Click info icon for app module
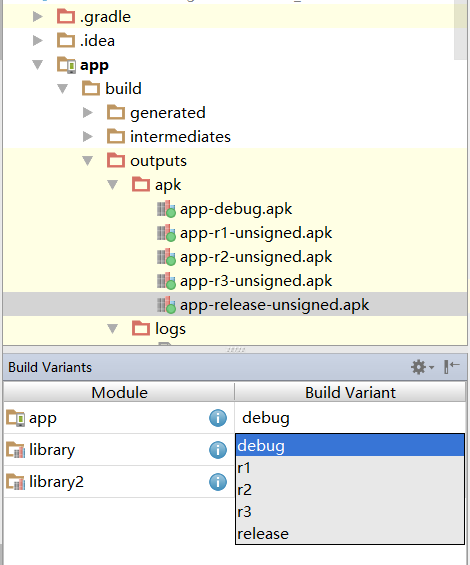 click(x=218, y=418)
